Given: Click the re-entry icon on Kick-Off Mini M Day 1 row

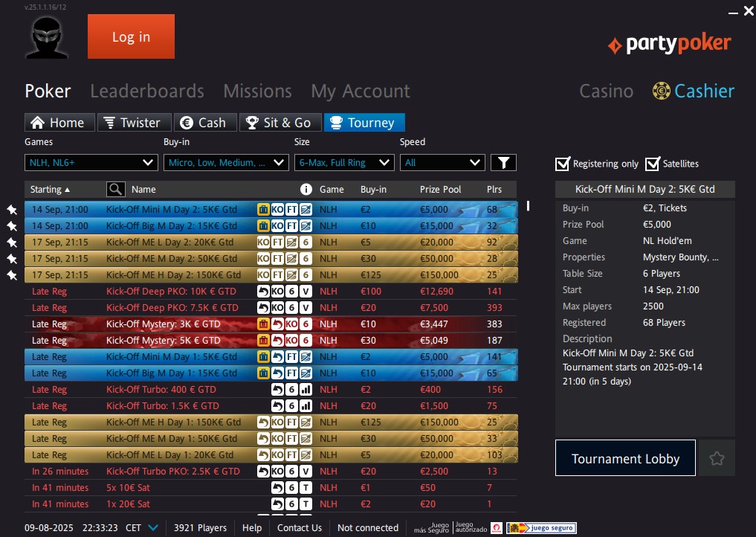Looking at the screenshot, I should [x=277, y=357].
